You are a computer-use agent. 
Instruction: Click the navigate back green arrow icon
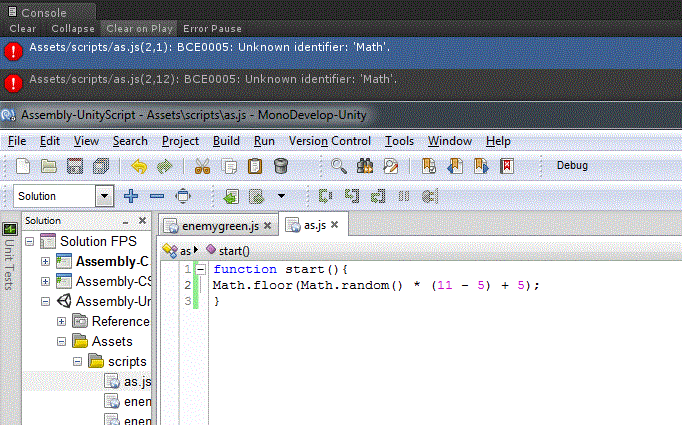pyautogui.click(x=231, y=197)
